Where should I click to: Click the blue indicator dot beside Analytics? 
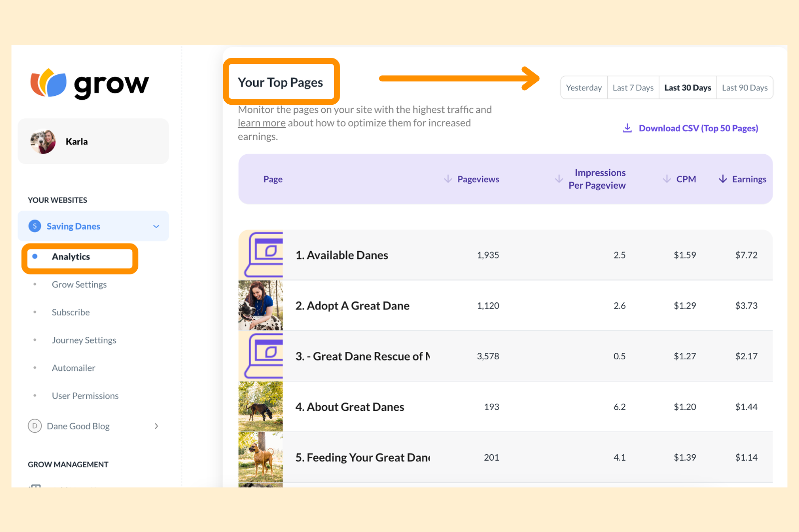click(34, 256)
